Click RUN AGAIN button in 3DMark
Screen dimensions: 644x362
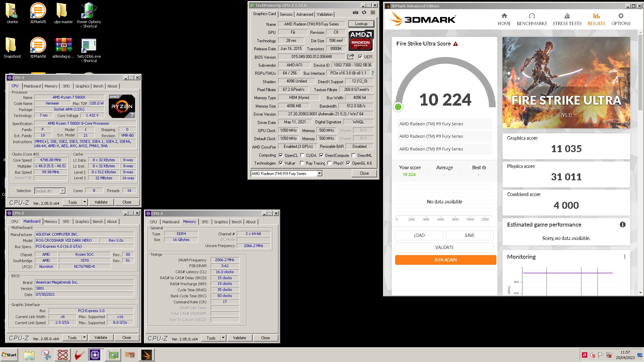[445, 260]
